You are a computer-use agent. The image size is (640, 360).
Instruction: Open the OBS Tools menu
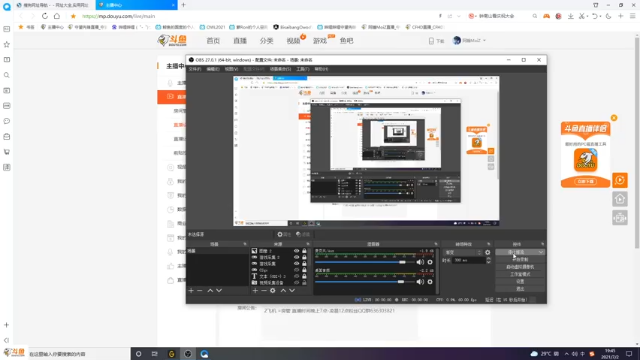(302, 69)
